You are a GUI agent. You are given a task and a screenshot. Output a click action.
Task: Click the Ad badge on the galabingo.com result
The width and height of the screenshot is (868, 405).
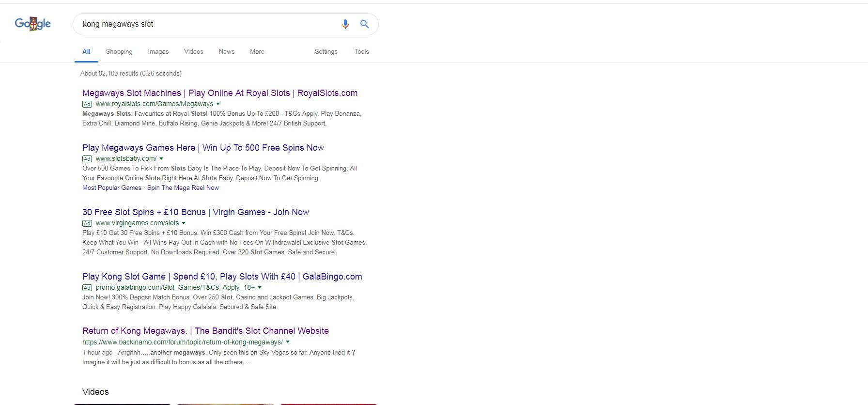[87, 288]
